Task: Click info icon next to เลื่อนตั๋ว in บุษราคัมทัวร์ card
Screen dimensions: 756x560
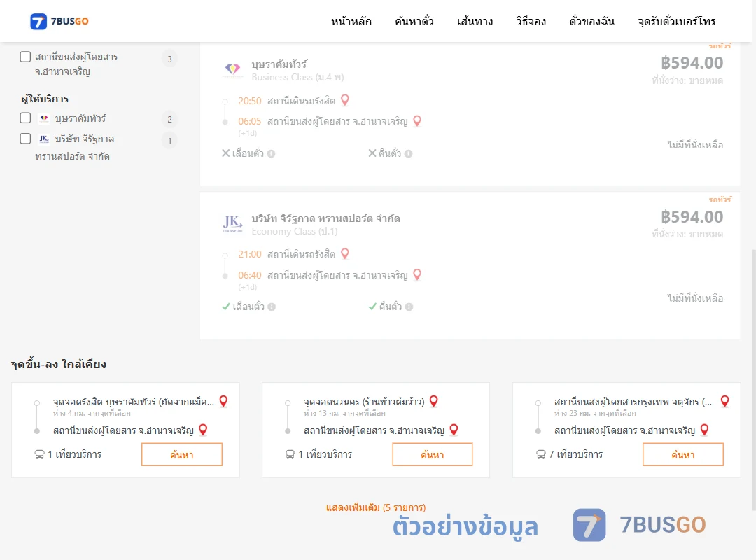Action: pos(272,154)
